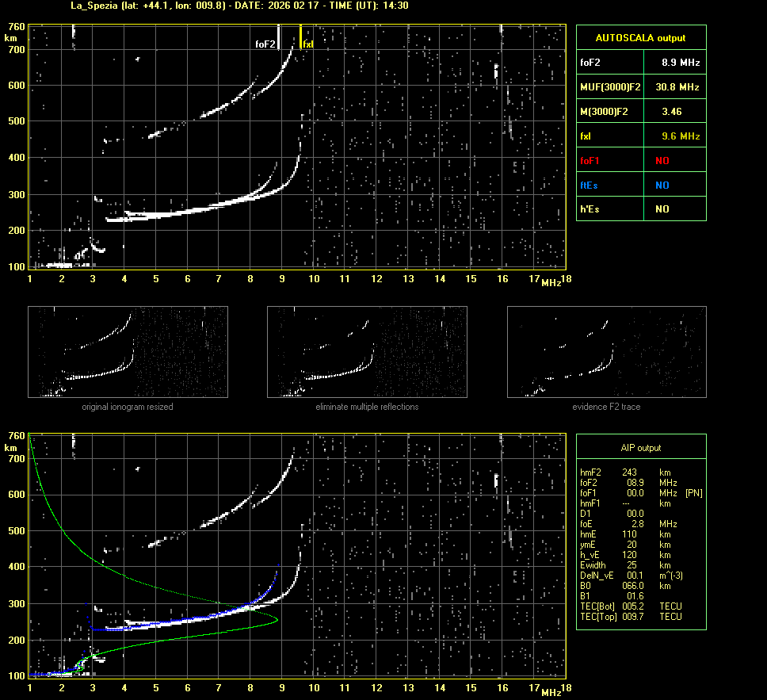
Task: Click the peak of the green profile curve
Action: (x=277, y=621)
